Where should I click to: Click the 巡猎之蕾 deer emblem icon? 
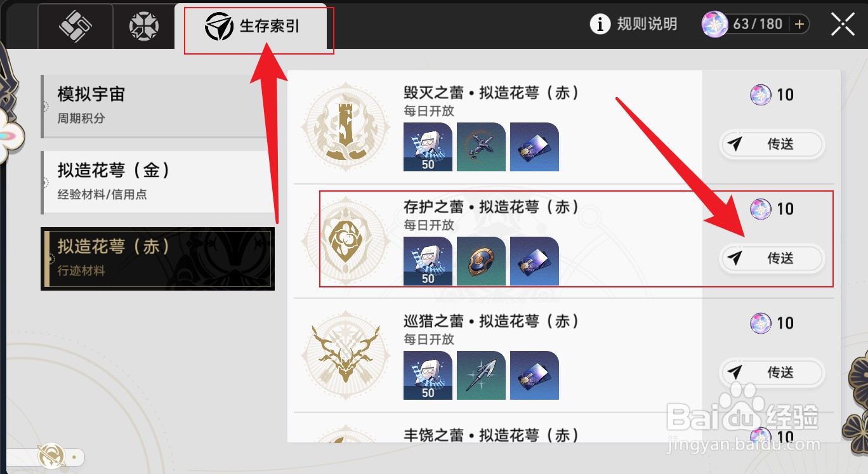click(345, 355)
